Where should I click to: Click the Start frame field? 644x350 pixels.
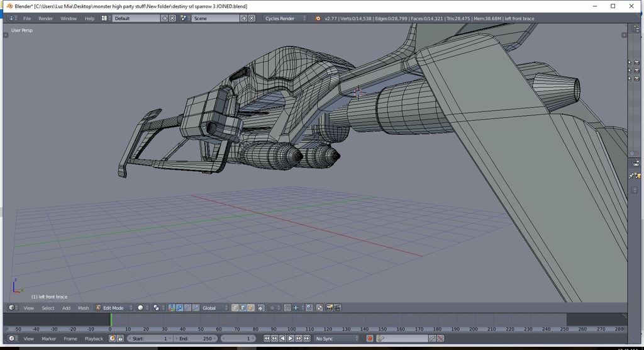[150, 339]
